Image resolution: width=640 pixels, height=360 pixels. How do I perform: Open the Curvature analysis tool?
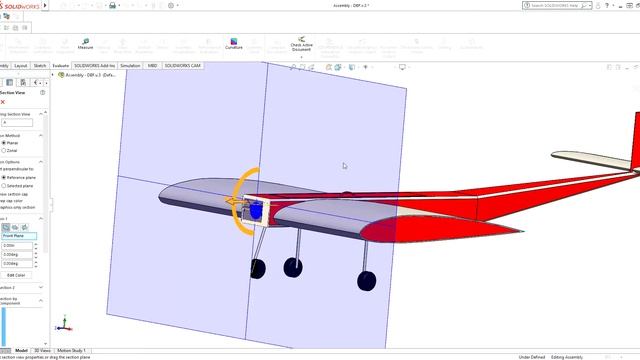233,44
